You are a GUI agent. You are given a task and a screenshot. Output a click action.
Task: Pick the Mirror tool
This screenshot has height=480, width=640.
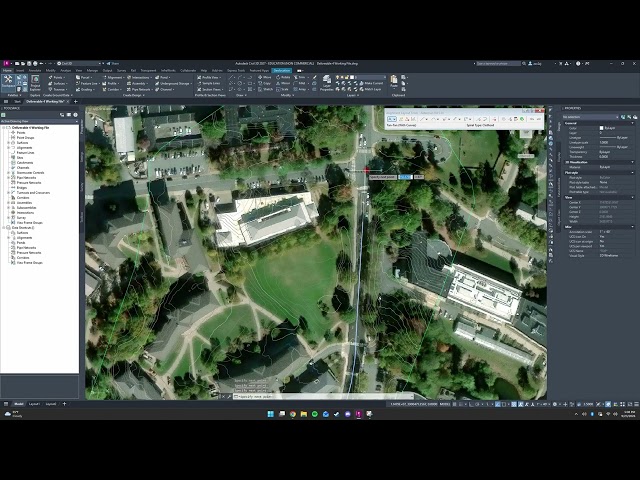[x=283, y=83]
